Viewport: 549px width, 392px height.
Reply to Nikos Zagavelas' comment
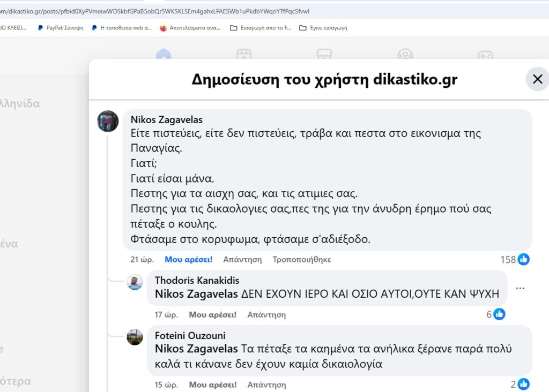click(242, 260)
